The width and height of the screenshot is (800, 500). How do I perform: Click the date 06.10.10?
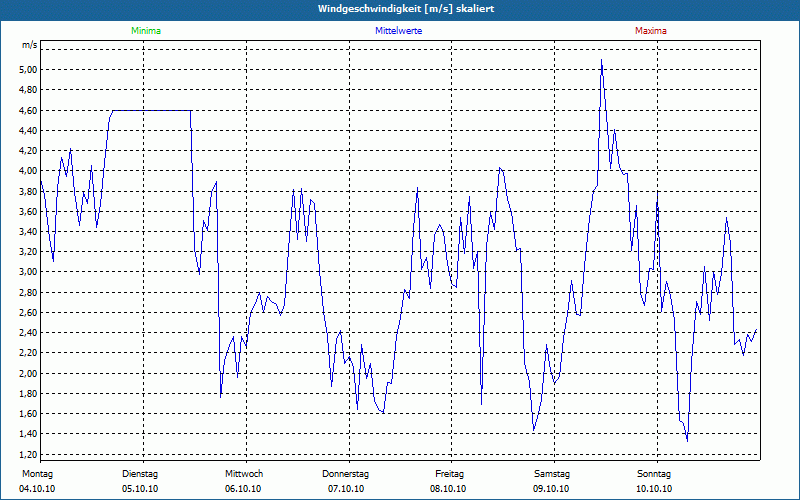[243, 489]
